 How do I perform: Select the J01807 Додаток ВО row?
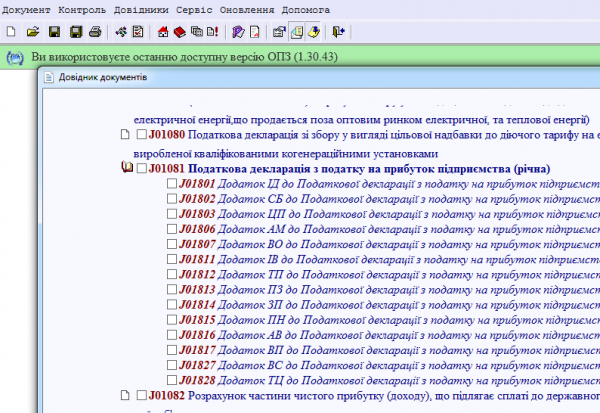click(x=389, y=244)
